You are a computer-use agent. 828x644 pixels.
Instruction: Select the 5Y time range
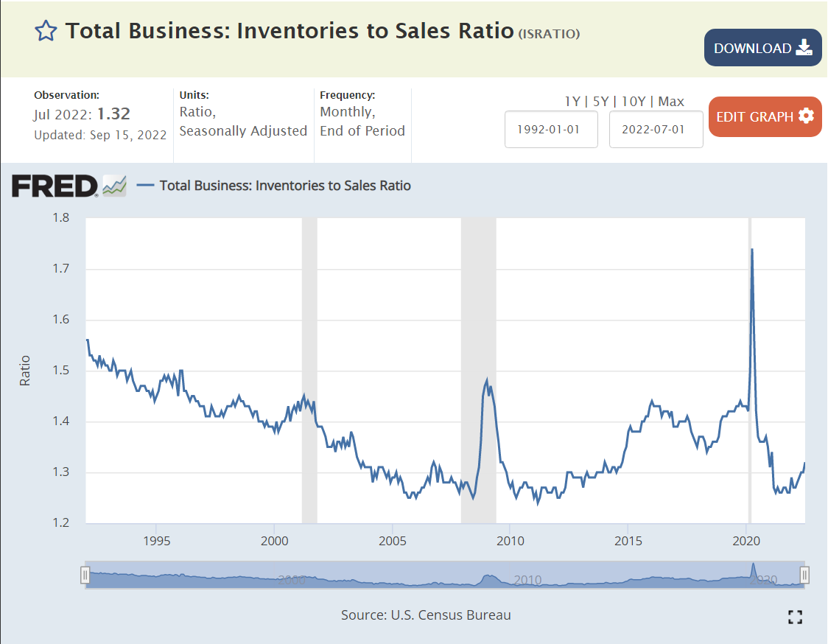(600, 102)
